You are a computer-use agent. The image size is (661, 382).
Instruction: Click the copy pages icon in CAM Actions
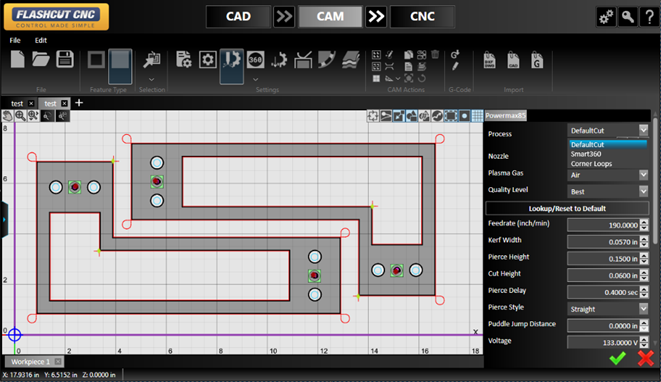point(408,55)
